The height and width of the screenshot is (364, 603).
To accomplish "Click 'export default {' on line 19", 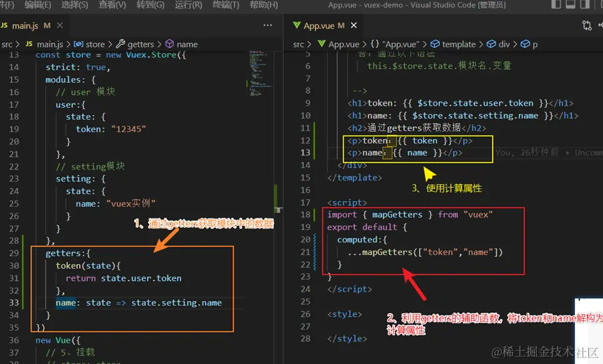I will pyautogui.click(x=367, y=227).
